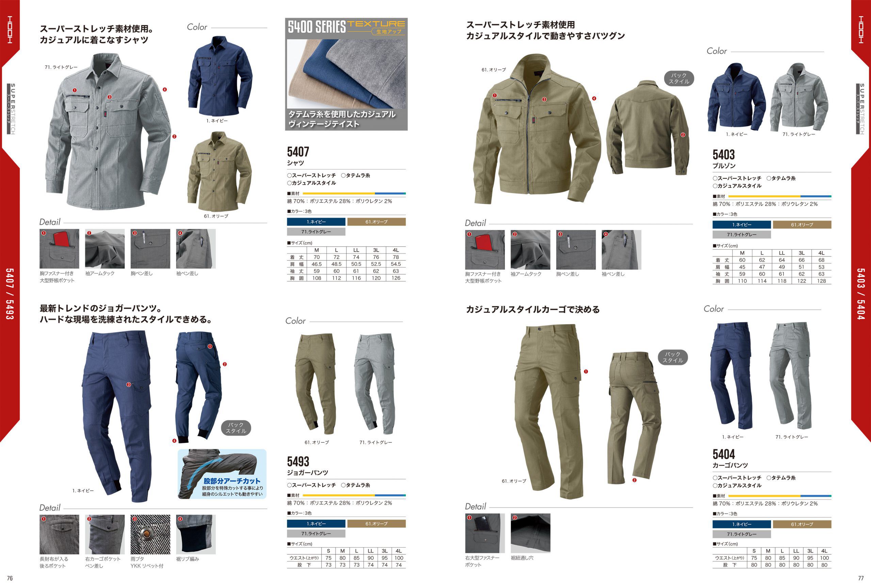The image size is (871, 588).
Task: View the 雨ブタ YKK rivet detail thumbnail
Action: [150, 535]
